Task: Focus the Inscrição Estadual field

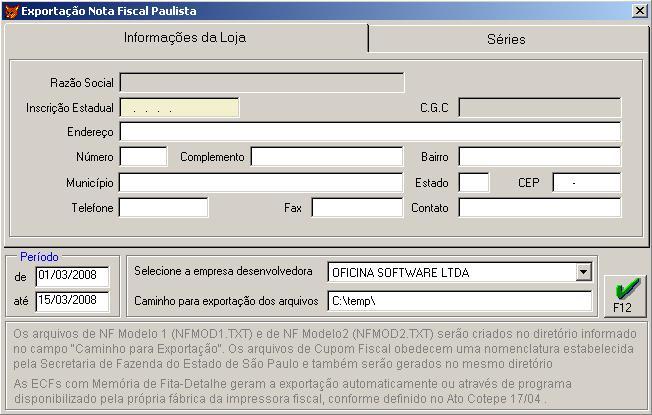Action: [180, 108]
